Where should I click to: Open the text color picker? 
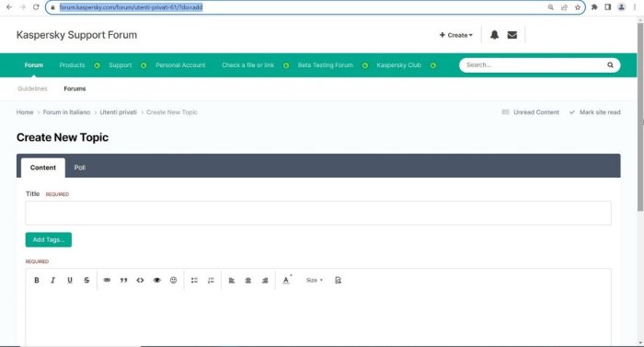tap(286, 280)
